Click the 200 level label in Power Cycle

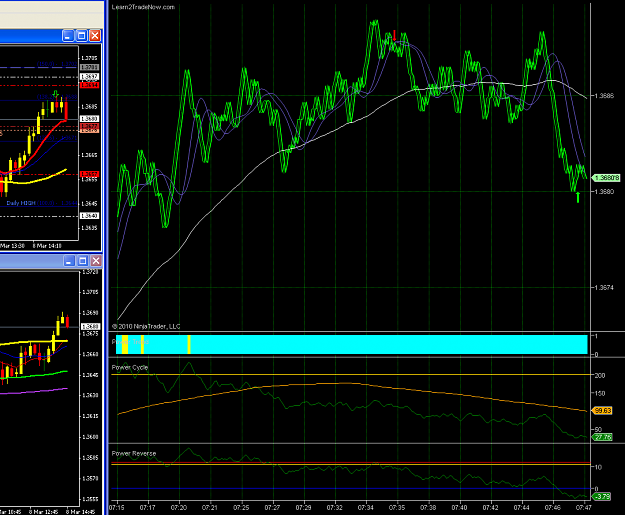coord(600,375)
